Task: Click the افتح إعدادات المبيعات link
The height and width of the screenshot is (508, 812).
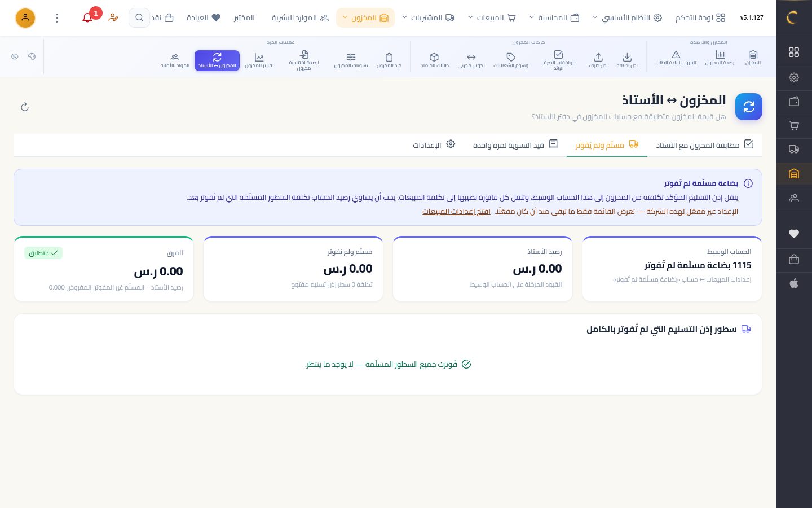Action: (456, 212)
